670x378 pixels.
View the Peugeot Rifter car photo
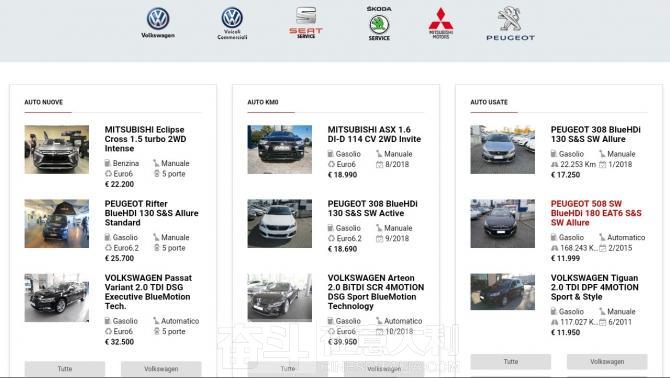point(57,223)
